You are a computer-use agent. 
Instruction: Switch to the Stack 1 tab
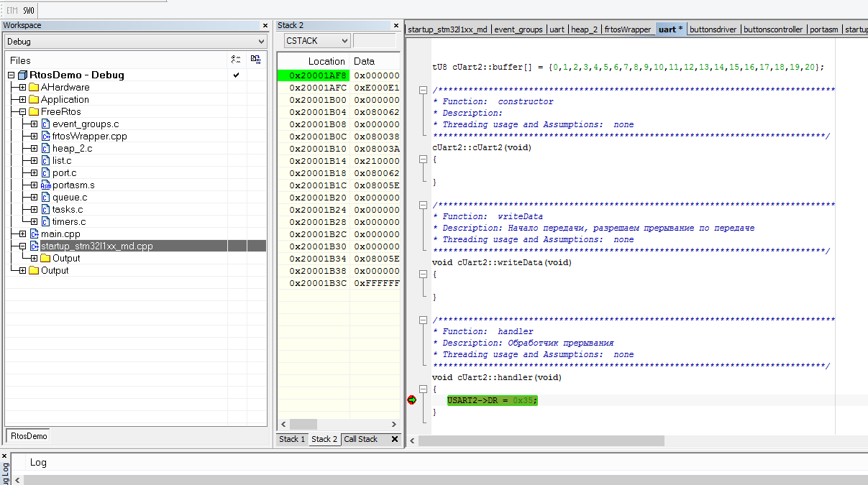pyautogui.click(x=291, y=439)
